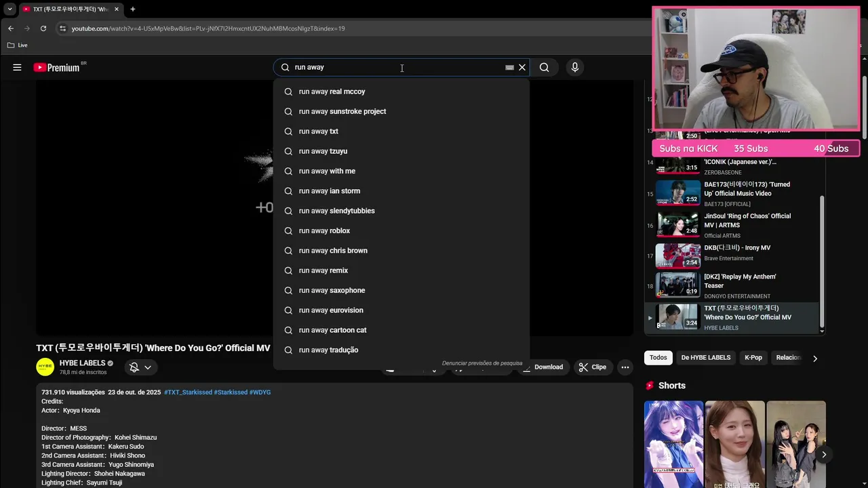Select suggestion 'run away tzuyu'
This screenshot has height=488, width=868.
(x=401, y=151)
